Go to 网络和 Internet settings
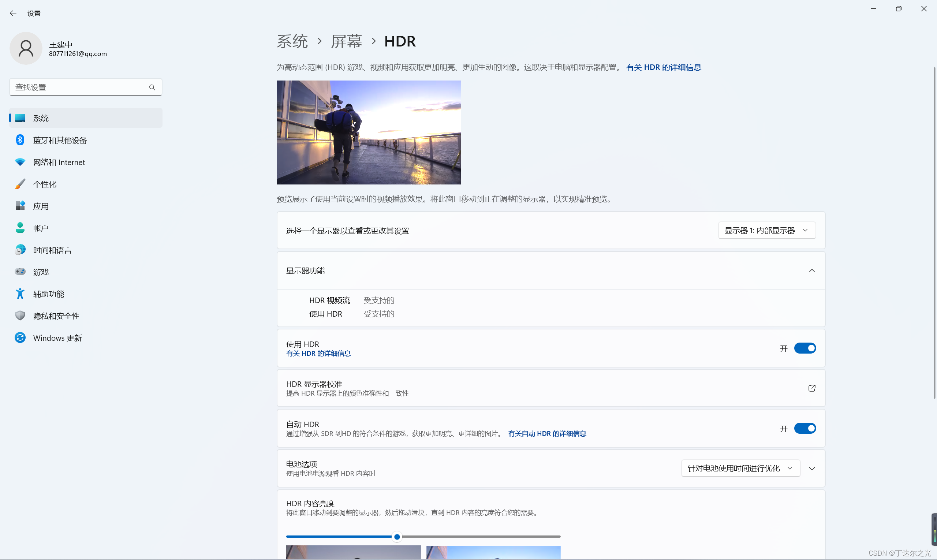937x560 pixels. 86,162
